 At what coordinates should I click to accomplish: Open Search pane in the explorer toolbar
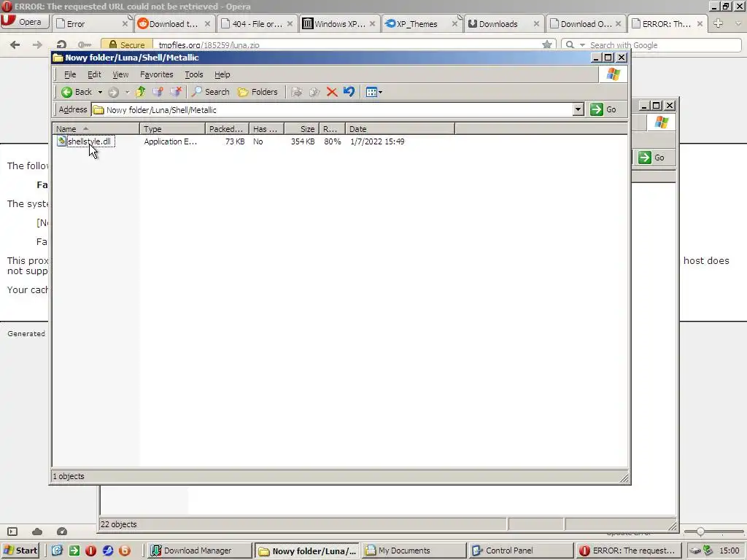pyautogui.click(x=211, y=92)
